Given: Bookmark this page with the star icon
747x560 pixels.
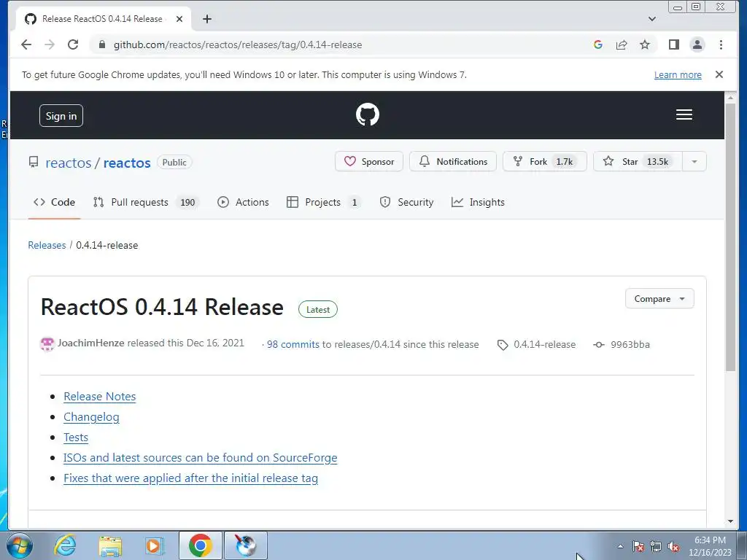Looking at the screenshot, I should (645, 44).
